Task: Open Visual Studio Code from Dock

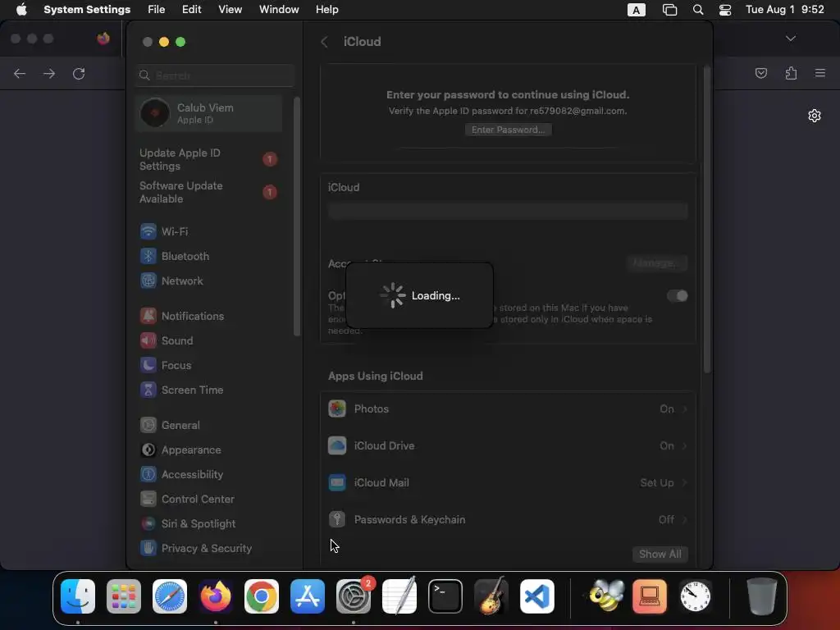Action: [537, 596]
